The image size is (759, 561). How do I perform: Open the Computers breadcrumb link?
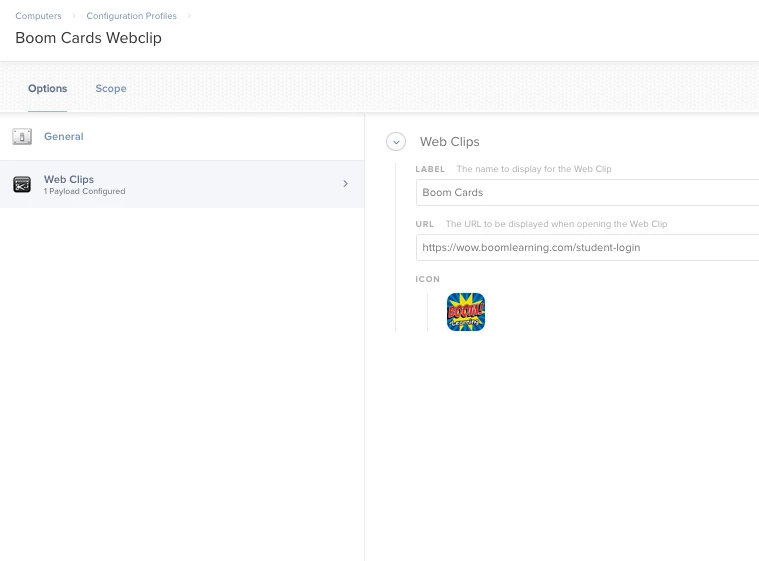point(38,16)
